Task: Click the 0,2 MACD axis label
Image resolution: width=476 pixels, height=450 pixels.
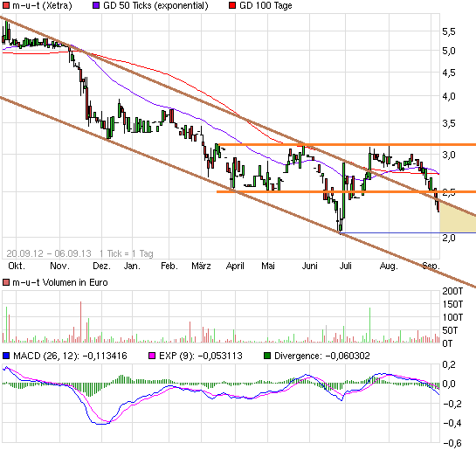Action: click(449, 364)
